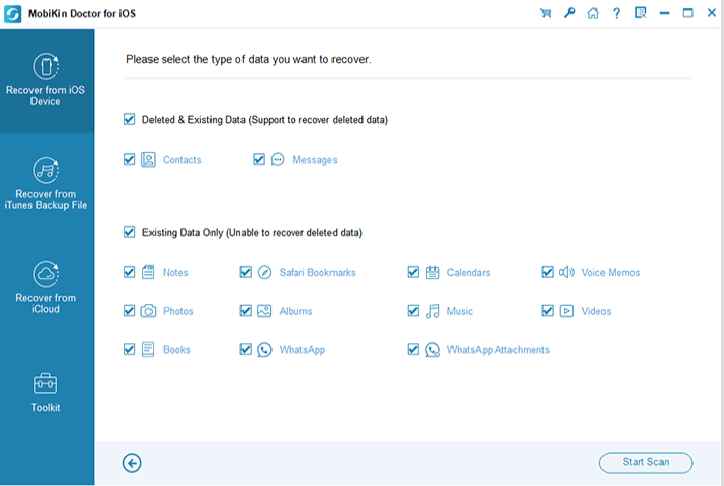724x486 pixels.
Task: Switch to Recover from iTunes Backup File
Action: tap(46, 184)
